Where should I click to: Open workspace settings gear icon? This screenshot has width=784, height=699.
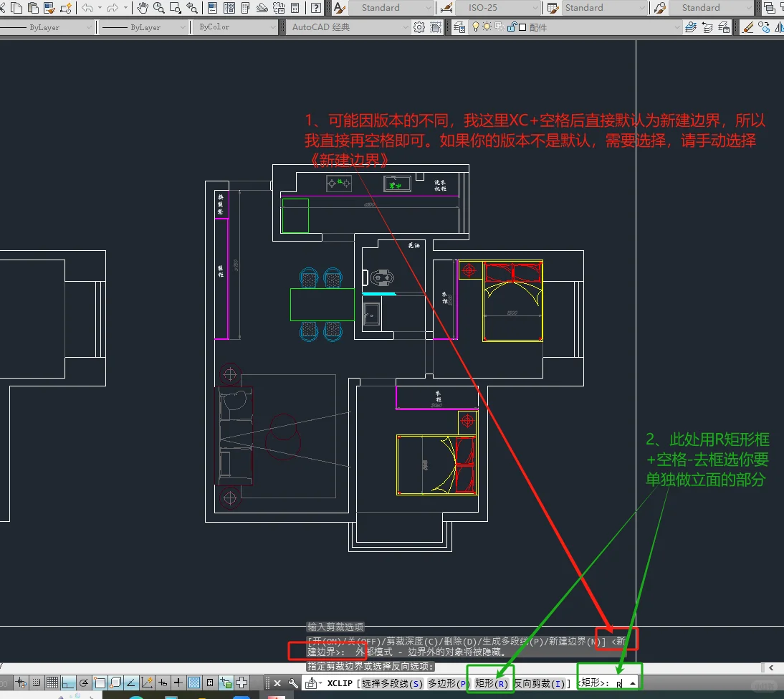pos(419,27)
